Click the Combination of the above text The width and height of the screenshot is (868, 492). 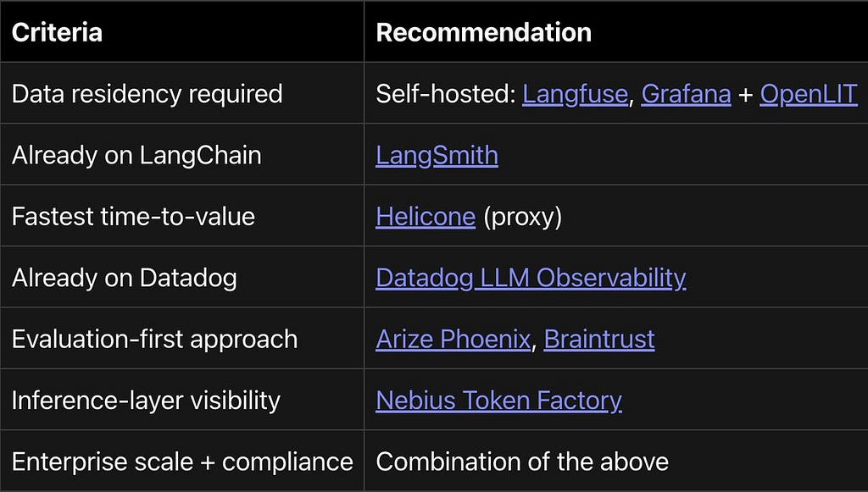coord(522,462)
